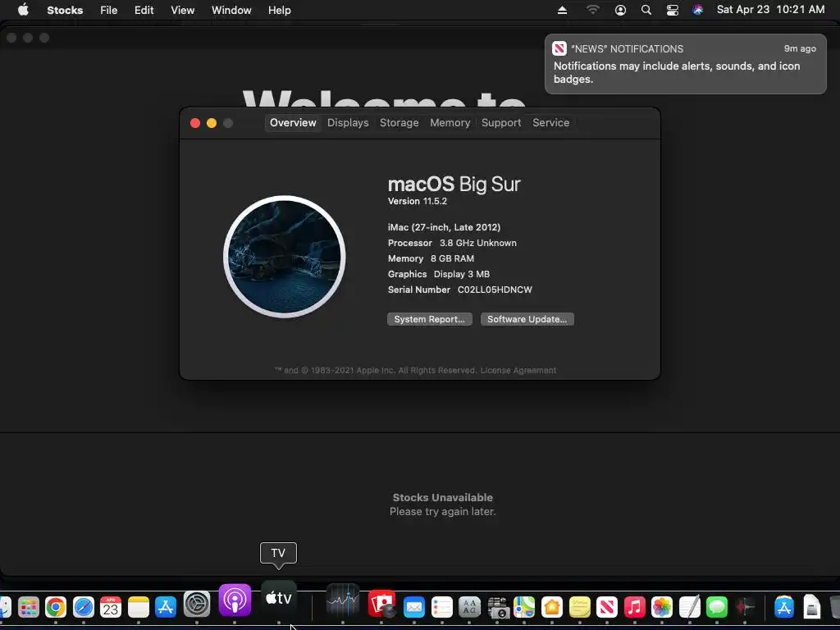Click the Stocks app icon in Dock
The height and width of the screenshot is (630, 840).
pos(343,600)
